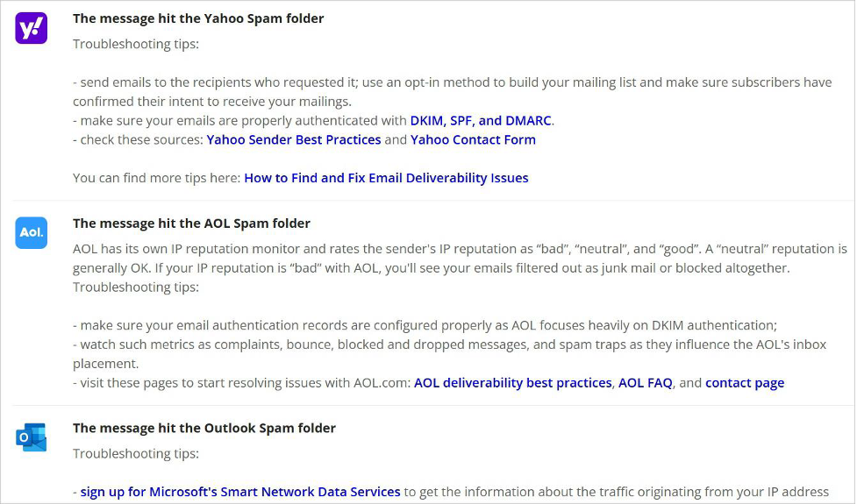Follow the AOL contact page link
This screenshot has width=857, height=504.
pos(745,383)
